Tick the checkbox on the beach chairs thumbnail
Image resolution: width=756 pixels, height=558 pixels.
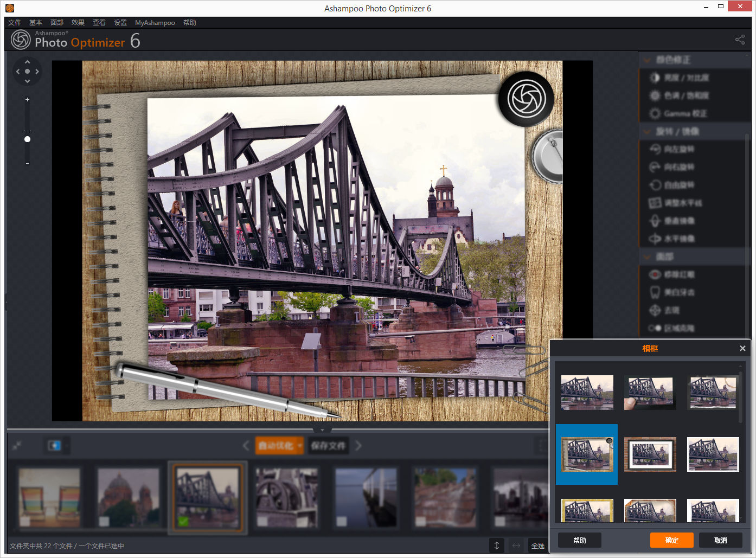pos(25,522)
